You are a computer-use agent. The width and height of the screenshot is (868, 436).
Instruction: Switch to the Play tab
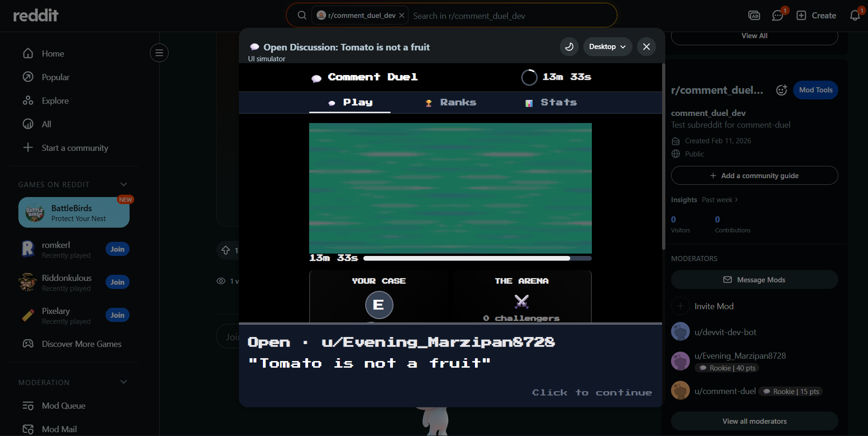tap(350, 102)
